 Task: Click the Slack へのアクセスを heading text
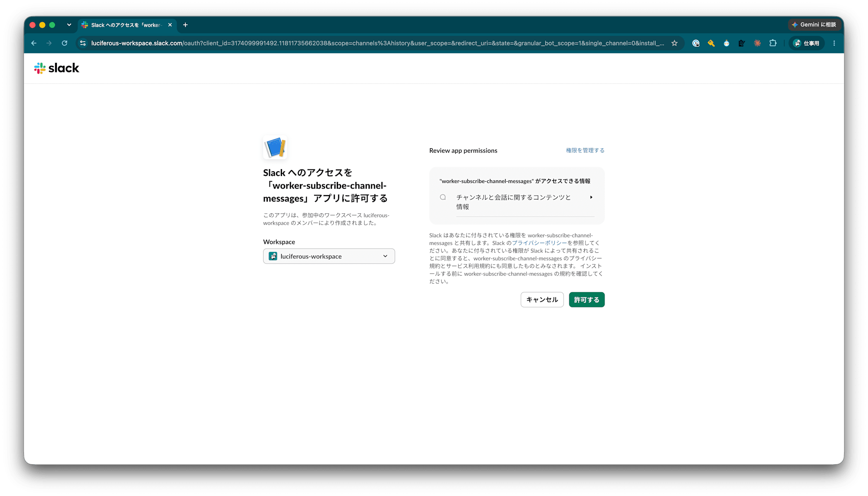[x=325, y=186]
